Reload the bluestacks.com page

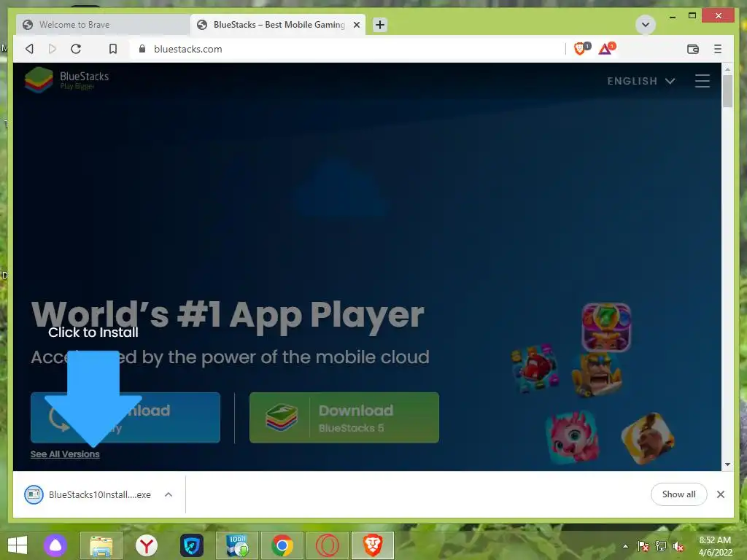pyautogui.click(x=76, y=49)
